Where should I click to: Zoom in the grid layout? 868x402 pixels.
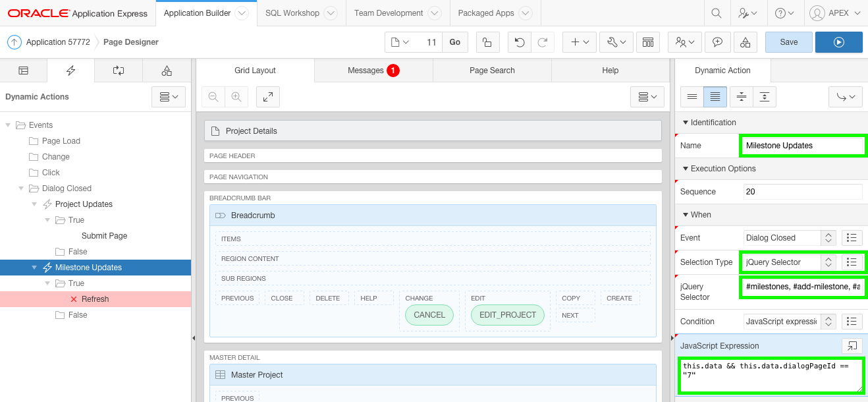[236, 97]
